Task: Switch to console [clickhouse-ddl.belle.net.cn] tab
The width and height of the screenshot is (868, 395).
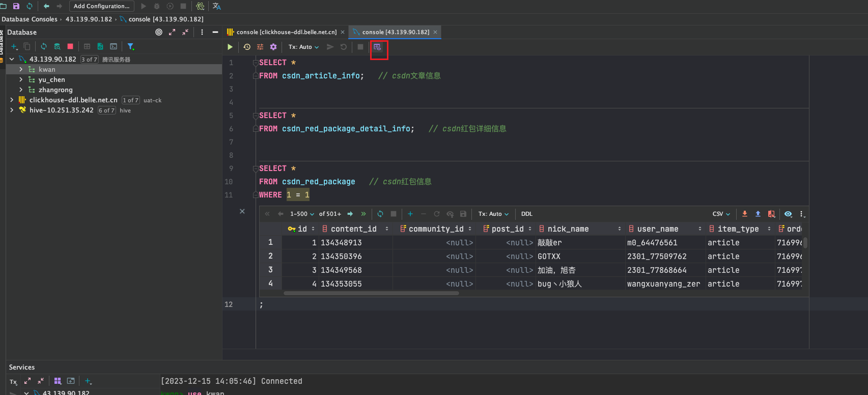Action: 286,32
